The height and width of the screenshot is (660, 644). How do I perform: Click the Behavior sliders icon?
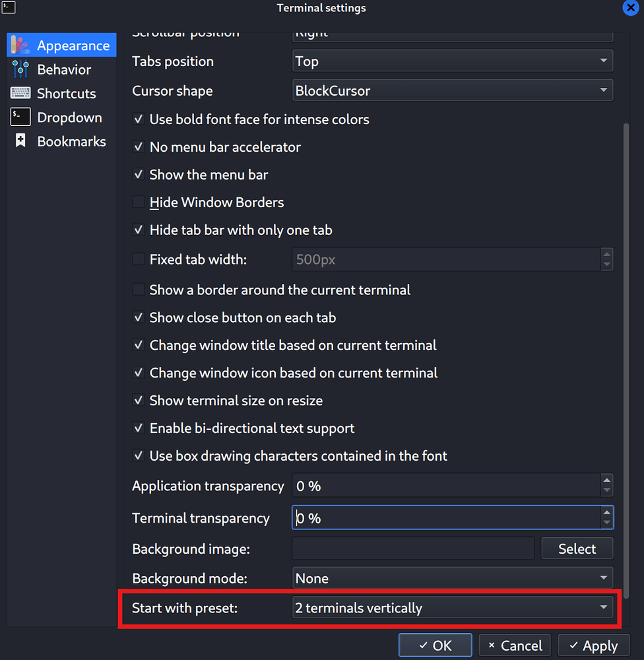(20, 69)
